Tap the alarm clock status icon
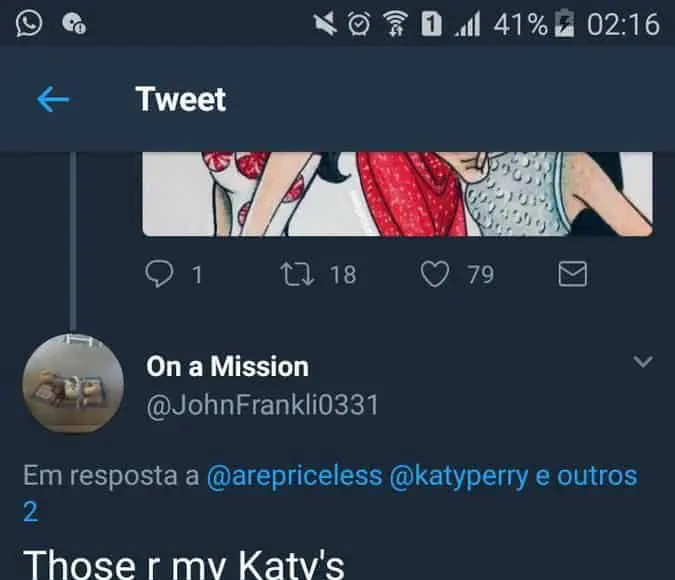This screenshot has width=675, height=580. coord(359,24)
